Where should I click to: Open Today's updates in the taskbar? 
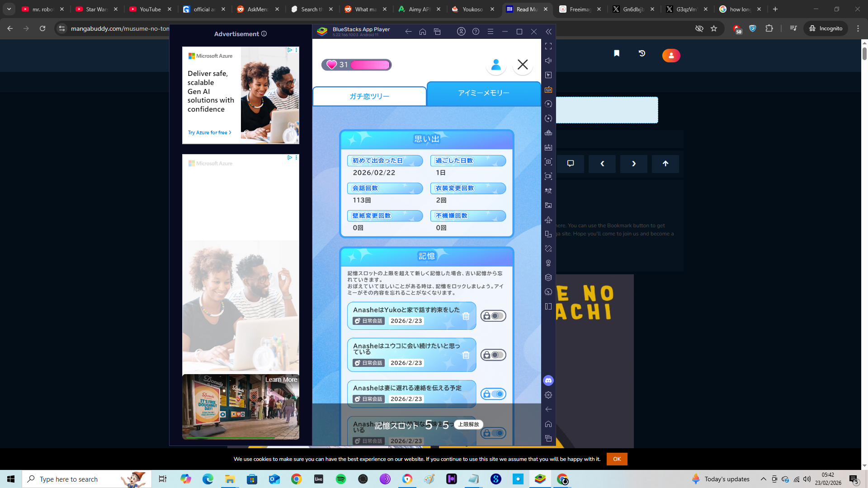click(721, 479)
